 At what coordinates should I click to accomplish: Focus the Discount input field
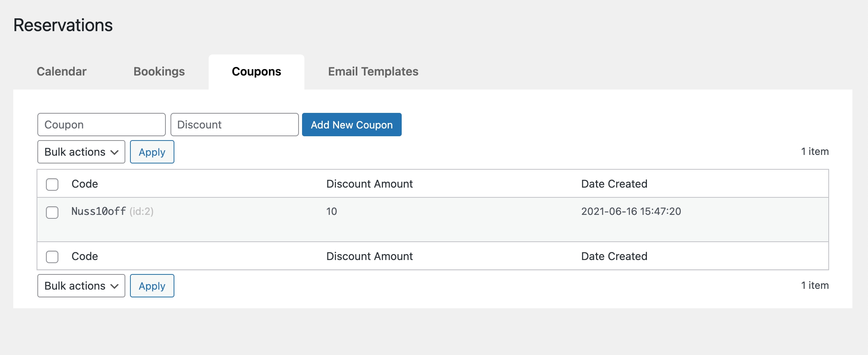point(234,125)
